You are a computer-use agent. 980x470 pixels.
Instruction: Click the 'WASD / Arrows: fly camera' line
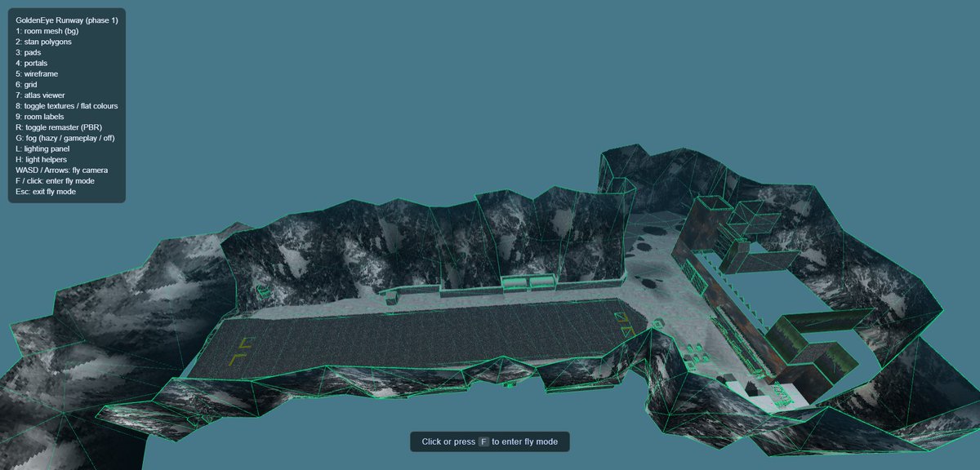pos(61,170)
